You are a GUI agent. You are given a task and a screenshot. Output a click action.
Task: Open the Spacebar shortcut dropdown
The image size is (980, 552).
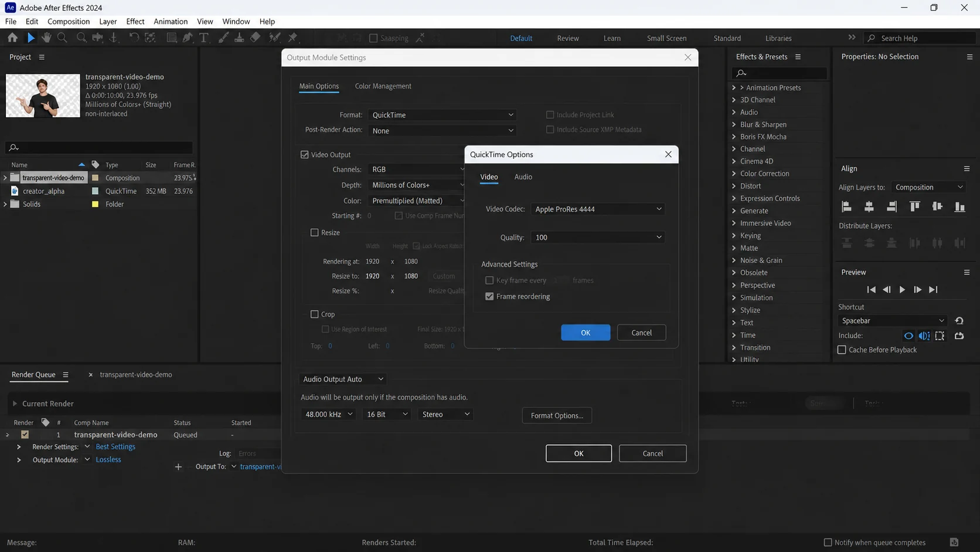pyautogui.click(x=892, y=321)
